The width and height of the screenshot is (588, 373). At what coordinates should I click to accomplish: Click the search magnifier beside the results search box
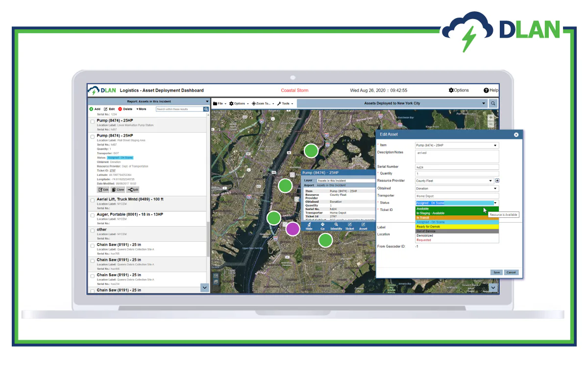coord(206,109)
